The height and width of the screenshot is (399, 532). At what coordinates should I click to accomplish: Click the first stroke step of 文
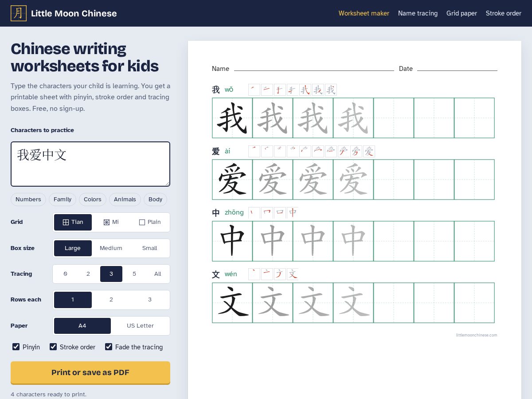pyautogui.click(x=254, y=274)
